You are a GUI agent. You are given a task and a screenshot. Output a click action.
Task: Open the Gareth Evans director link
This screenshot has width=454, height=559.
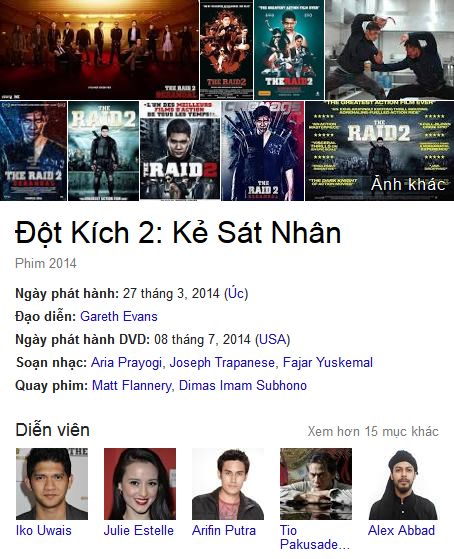pos(119,316)
